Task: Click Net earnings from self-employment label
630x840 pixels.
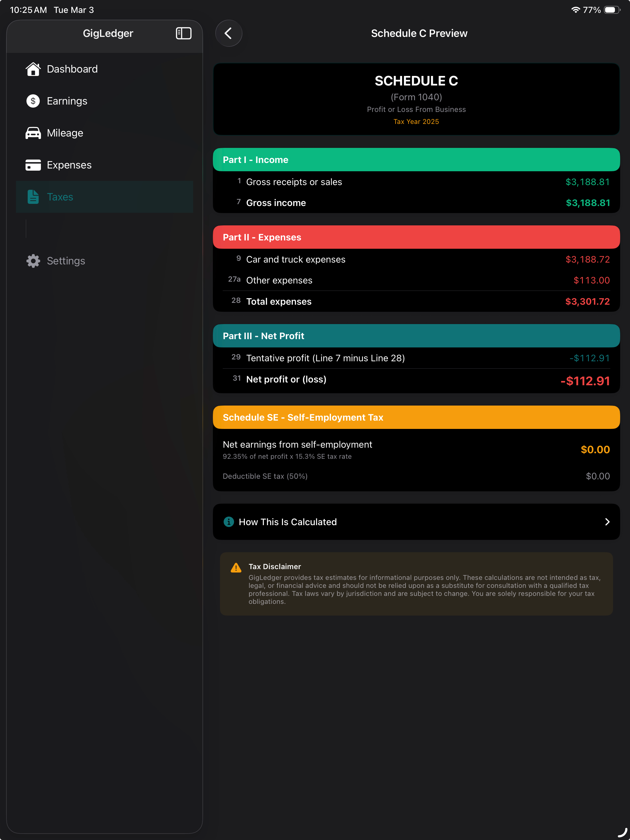Action: tap(297, 444)
